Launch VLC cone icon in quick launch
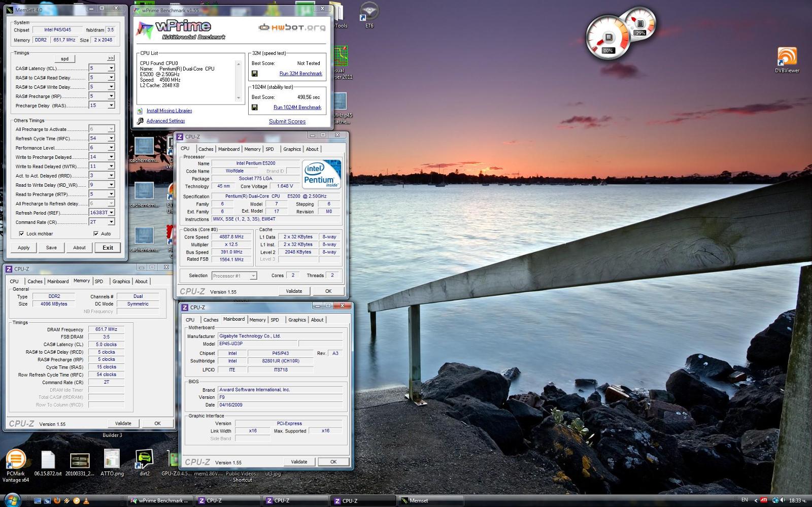Viewport: 812px width, 507px height. pyautogui.click(x=86, y=501)
